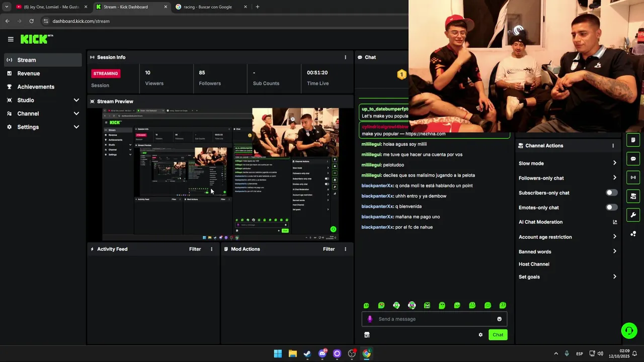The image size is (644, 362).
Task: Reload the browser page
Action: 31,21
